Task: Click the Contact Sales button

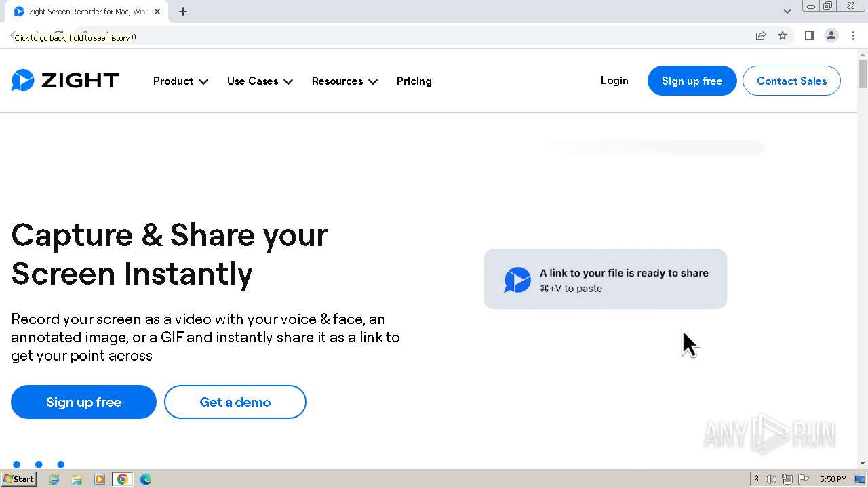Action: click(791, 81)
